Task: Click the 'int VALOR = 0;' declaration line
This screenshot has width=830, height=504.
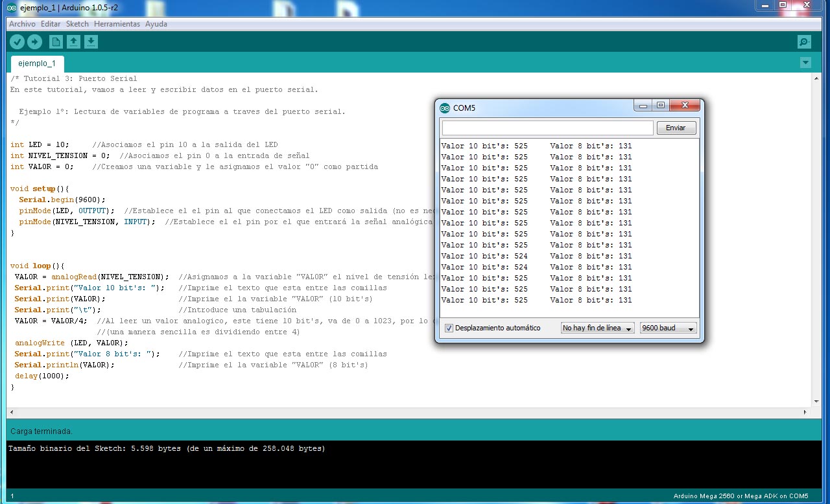Action: pyautogui.click(x=41, y=166)
